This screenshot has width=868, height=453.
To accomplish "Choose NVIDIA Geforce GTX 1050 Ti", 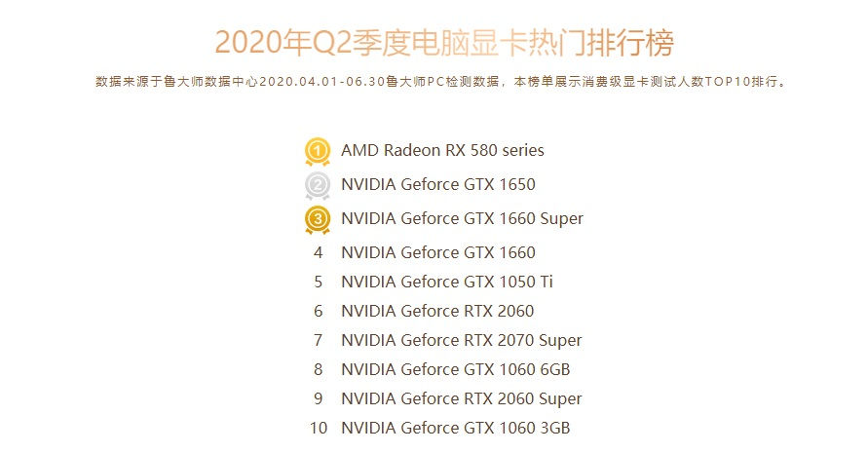I will 447,282.
